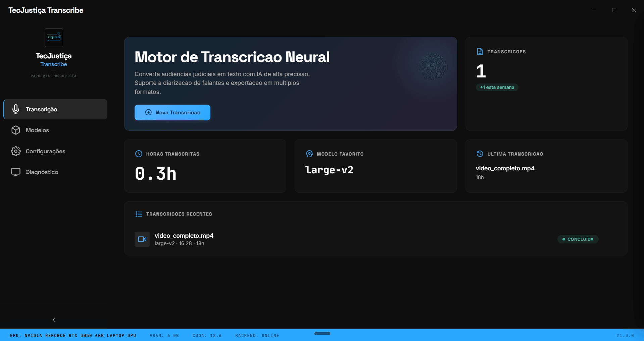Viewport: 644px width, 341px height.
Task: Click the Projurista logo thumbnail
Action: (x=54, y=38)
